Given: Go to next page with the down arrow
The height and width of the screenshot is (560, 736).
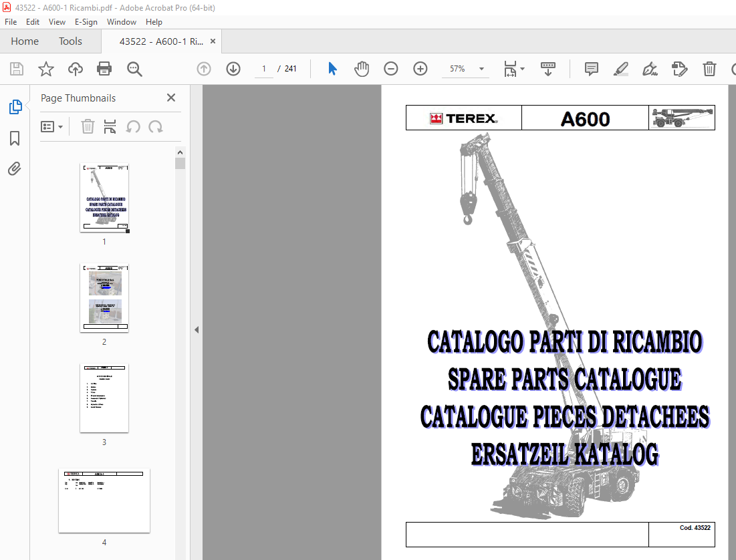Looking at the screenshot, I should click(233, 69).
